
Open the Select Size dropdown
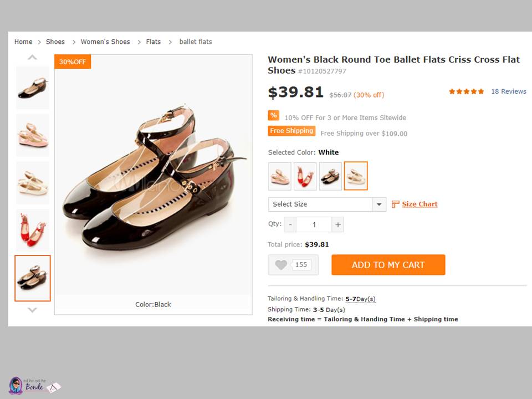pyautogui.click(x=327, y=204)
